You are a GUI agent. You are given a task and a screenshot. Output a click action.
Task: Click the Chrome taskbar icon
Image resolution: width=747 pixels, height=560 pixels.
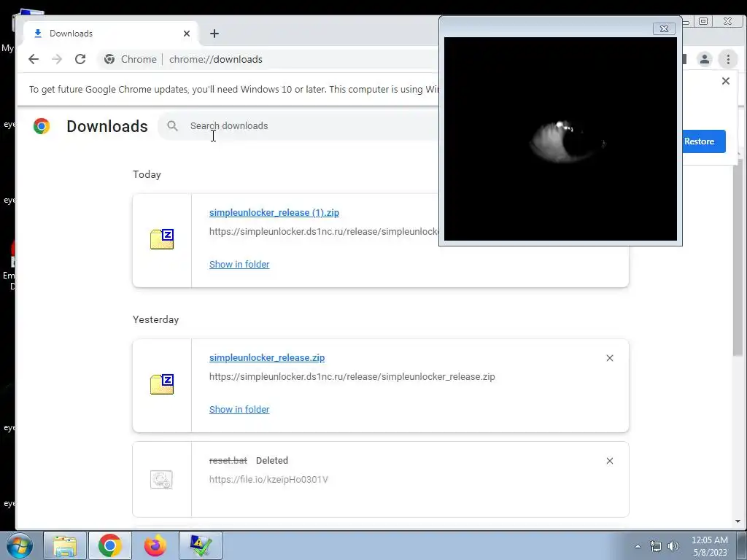(110, 545)
